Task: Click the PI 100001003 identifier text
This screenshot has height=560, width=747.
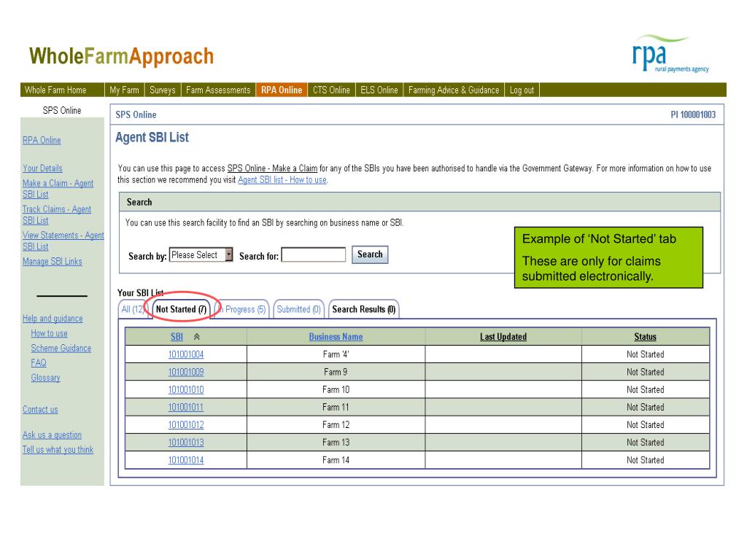Action: pos(693,114)
